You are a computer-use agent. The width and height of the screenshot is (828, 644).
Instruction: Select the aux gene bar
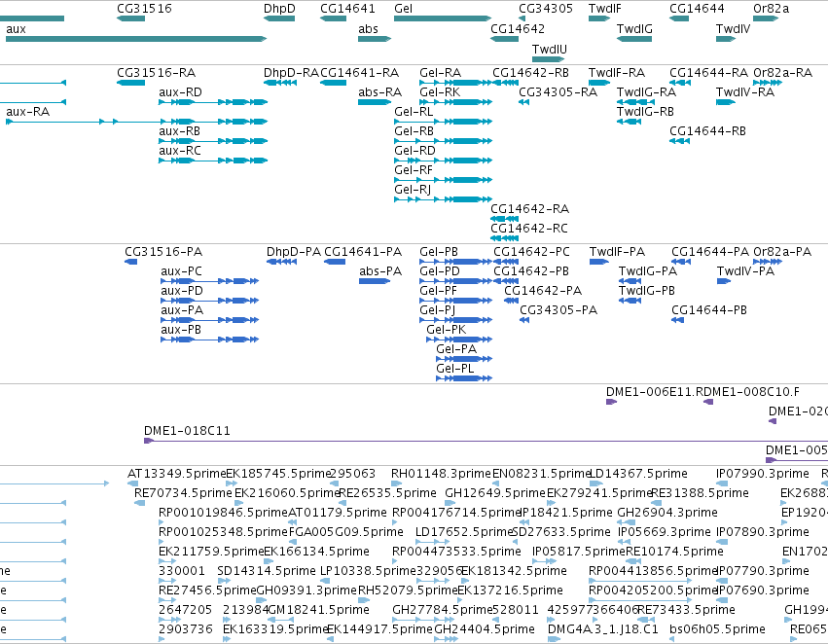coord(136,39)
